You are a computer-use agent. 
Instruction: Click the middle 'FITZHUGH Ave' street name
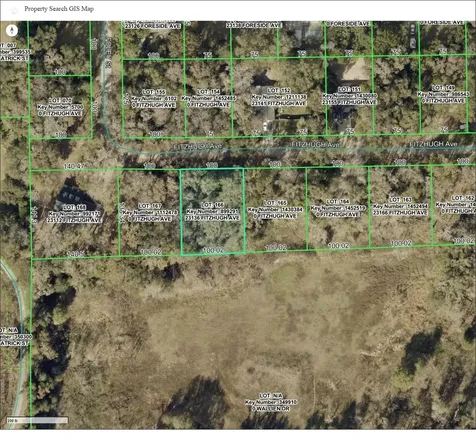(315, 145)
